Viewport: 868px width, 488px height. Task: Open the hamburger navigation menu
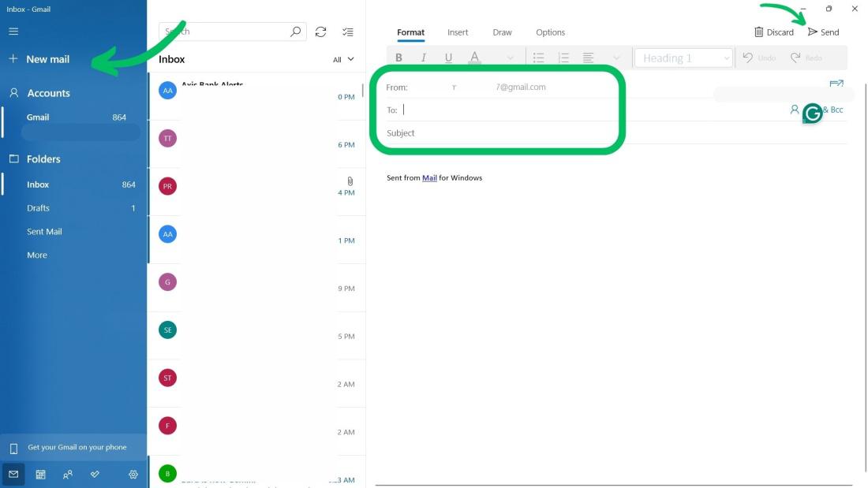(x=13, y=32)
